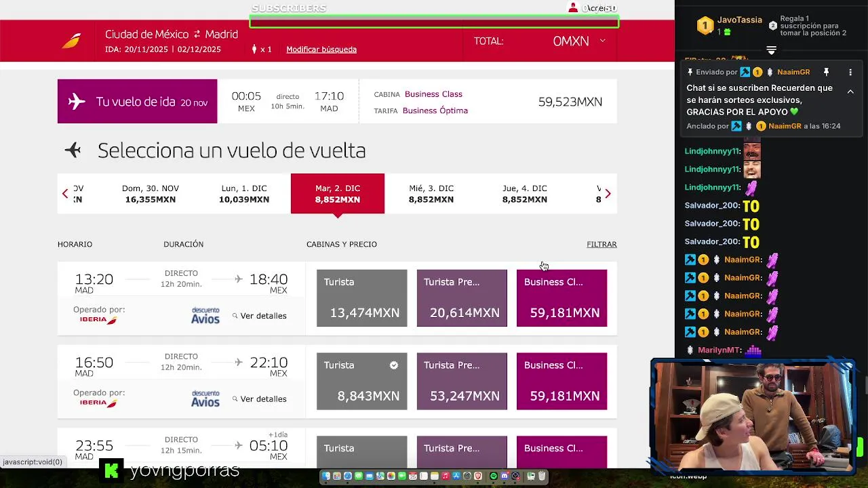Click the account icon at top of page

tap(573, 7)
